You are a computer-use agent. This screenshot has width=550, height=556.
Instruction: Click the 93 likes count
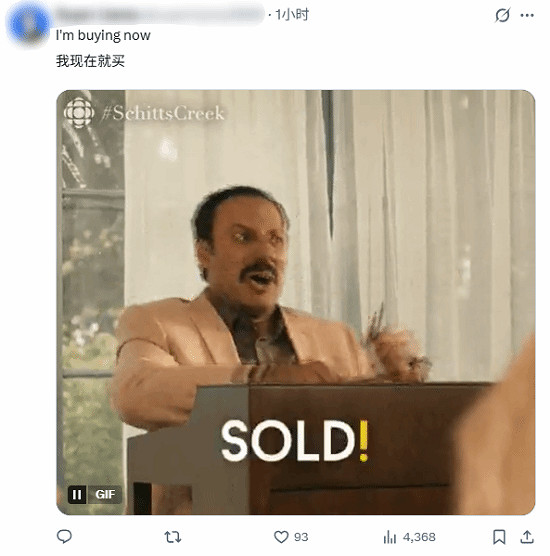point(301,537)
